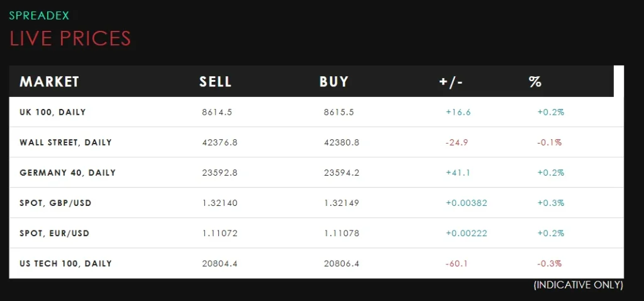Click the Spot, GBP/USD market label

coord(54,203)
